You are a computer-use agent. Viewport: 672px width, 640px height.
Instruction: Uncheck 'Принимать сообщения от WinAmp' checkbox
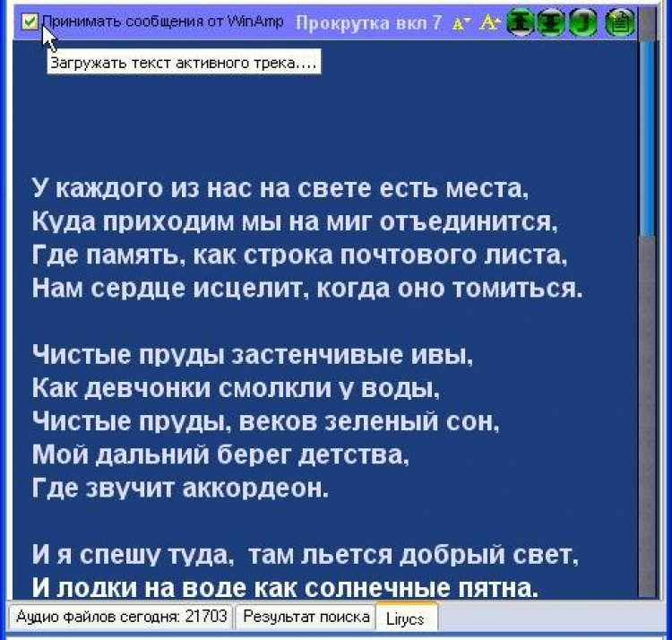click(30, 22)
